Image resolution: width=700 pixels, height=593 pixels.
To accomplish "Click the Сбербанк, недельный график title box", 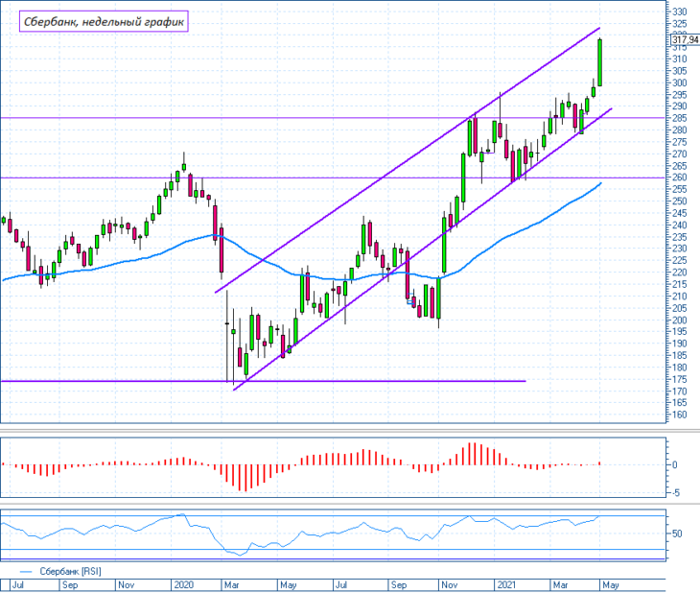I will 104,21.
